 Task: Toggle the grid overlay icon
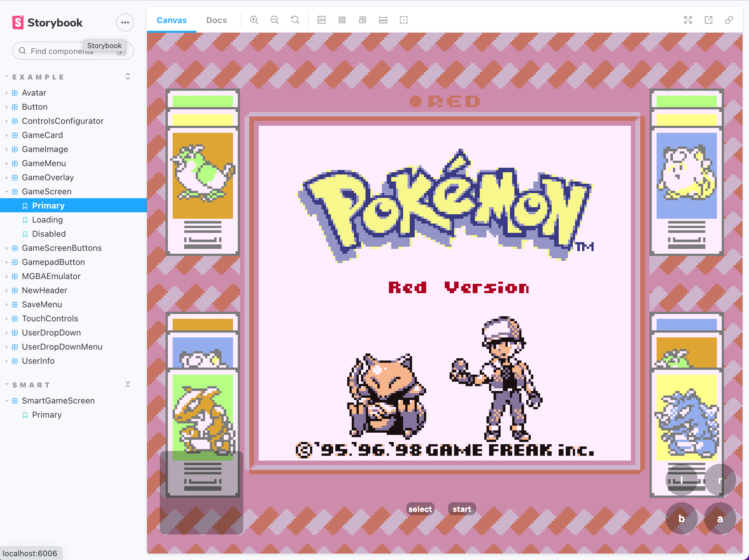click(342, 20)
